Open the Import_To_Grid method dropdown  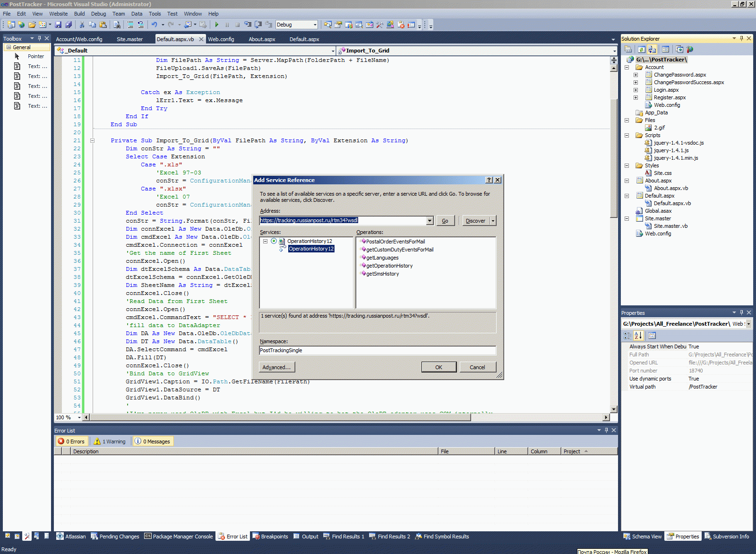tap(614, 51)
